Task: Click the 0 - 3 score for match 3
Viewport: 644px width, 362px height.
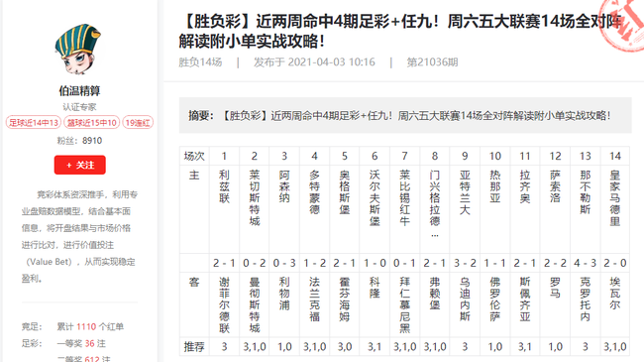Action: coord(284,263)
